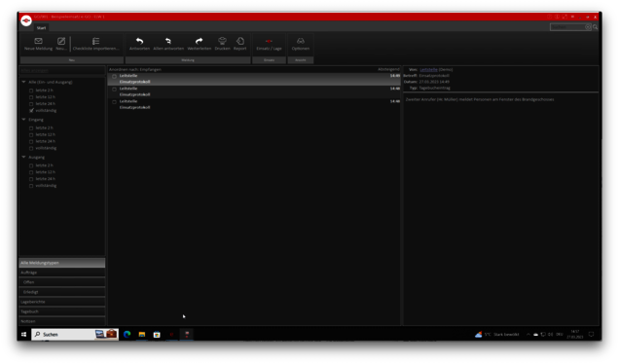Collapse the Eingang filter group
Image resolution: width=619 pixels, height=364 pixels.
(23, 120)
